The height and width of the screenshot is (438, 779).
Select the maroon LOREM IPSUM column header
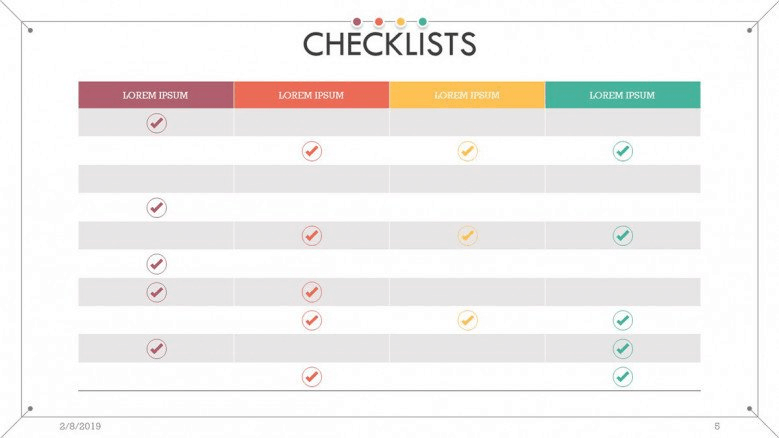coord(156,95)
